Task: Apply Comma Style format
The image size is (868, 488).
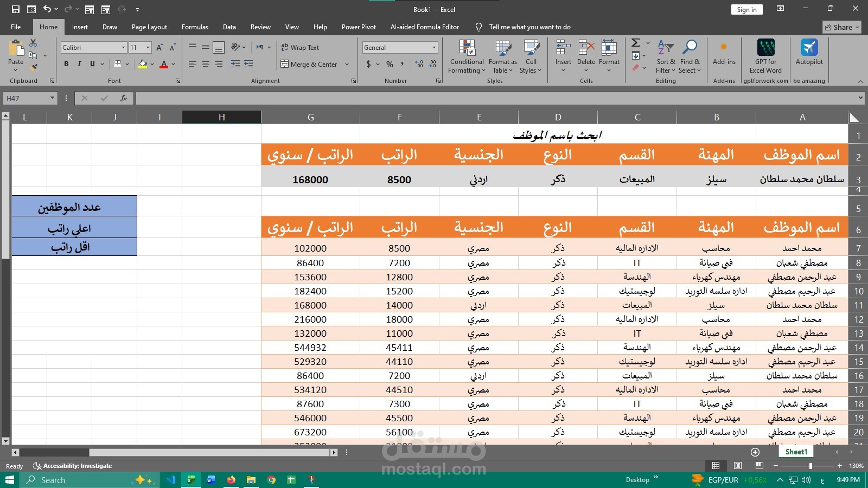Action: [x=402, y=64]
